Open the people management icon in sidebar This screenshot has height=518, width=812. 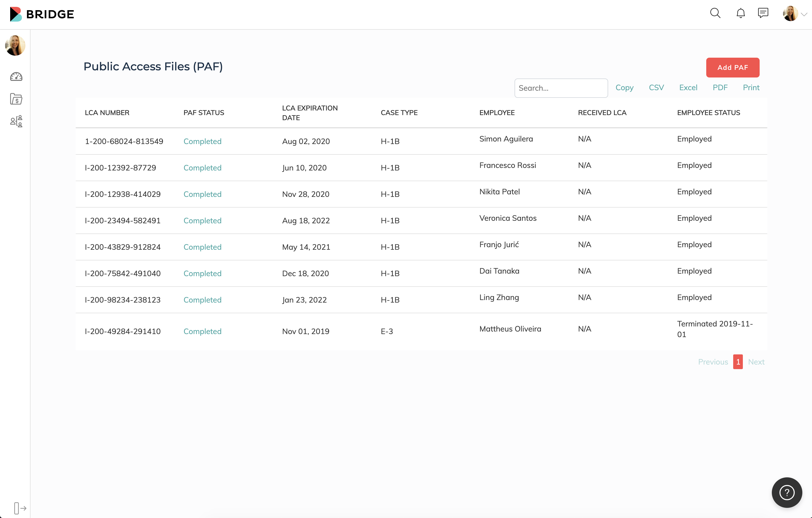pyautogui.click(x=16, y=121)
